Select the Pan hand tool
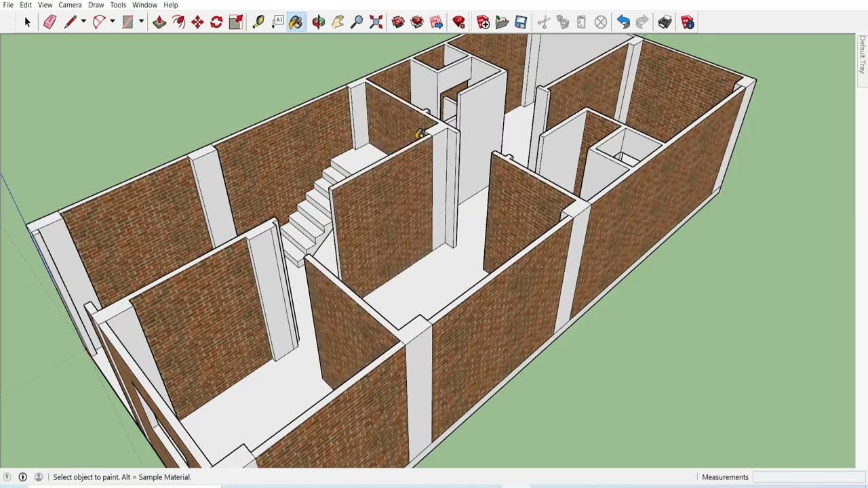Viewport: 868px width, 488px height. coord(338,22)
